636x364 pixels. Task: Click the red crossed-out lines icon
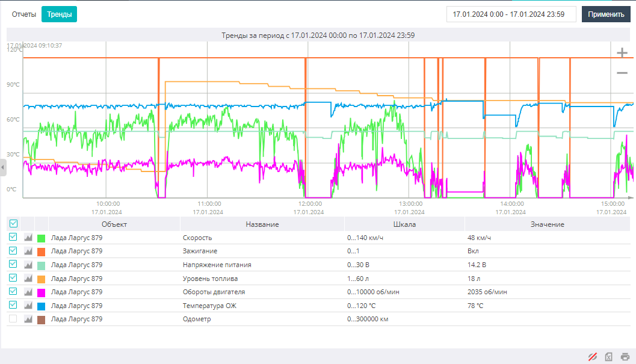pyautogui.click(x=593, y=357)
